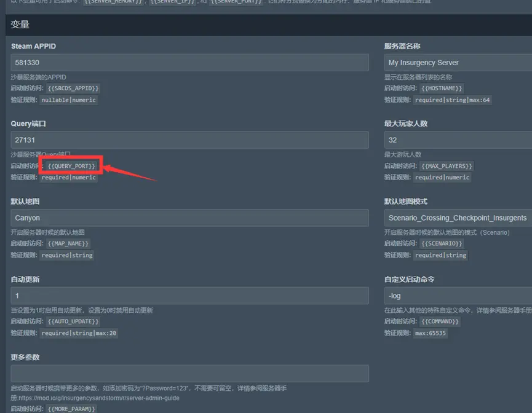The height and width of the screenshot is (413, 532).
Task: Click the 默认地图 field containing Canyon
Action: point(189,218)
